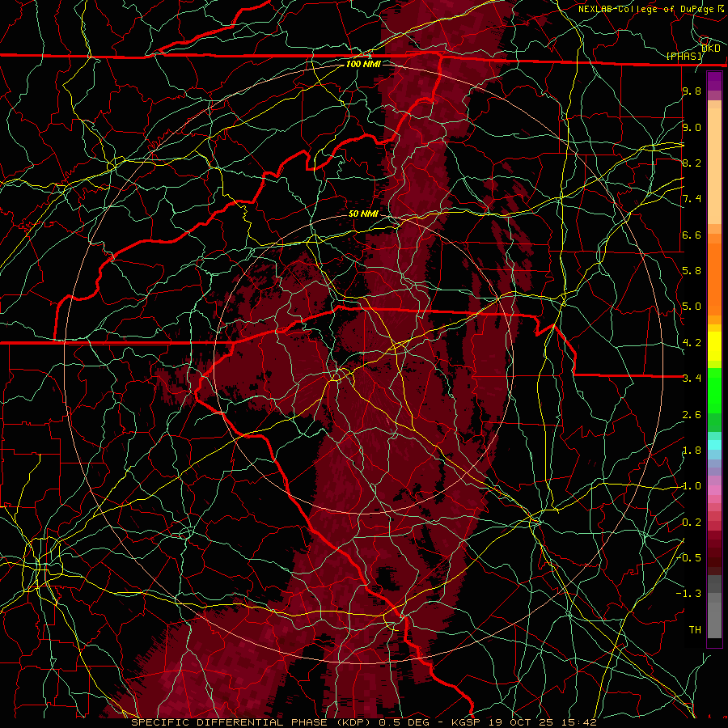Click the 6.6 scale value

692,235
